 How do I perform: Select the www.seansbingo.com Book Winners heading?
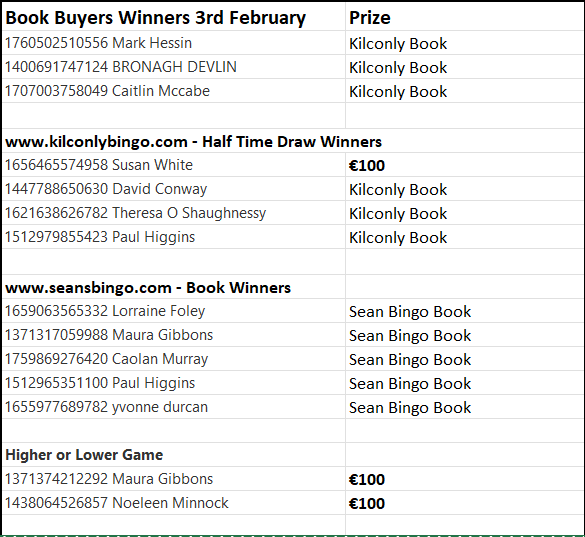148,288
